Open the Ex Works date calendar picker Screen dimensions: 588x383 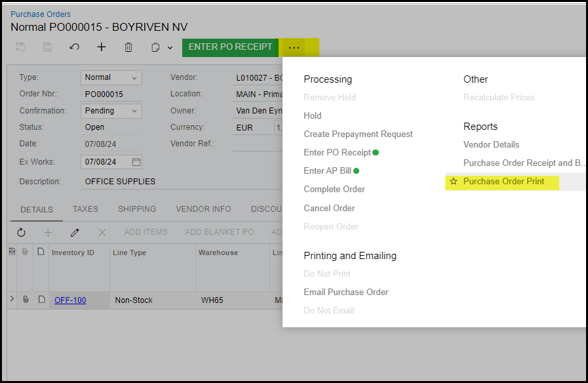[136, 162]
